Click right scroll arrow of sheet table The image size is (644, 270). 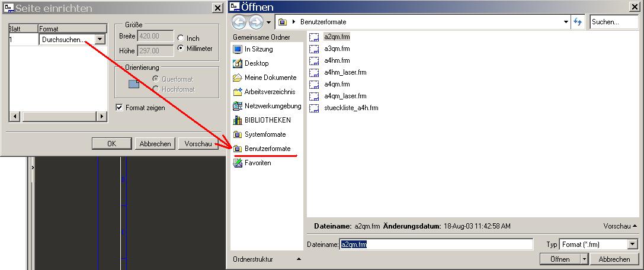[102, 117]
